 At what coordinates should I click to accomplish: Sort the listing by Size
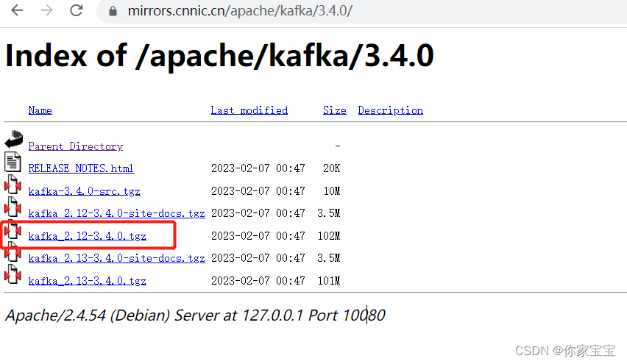(335, 110)
